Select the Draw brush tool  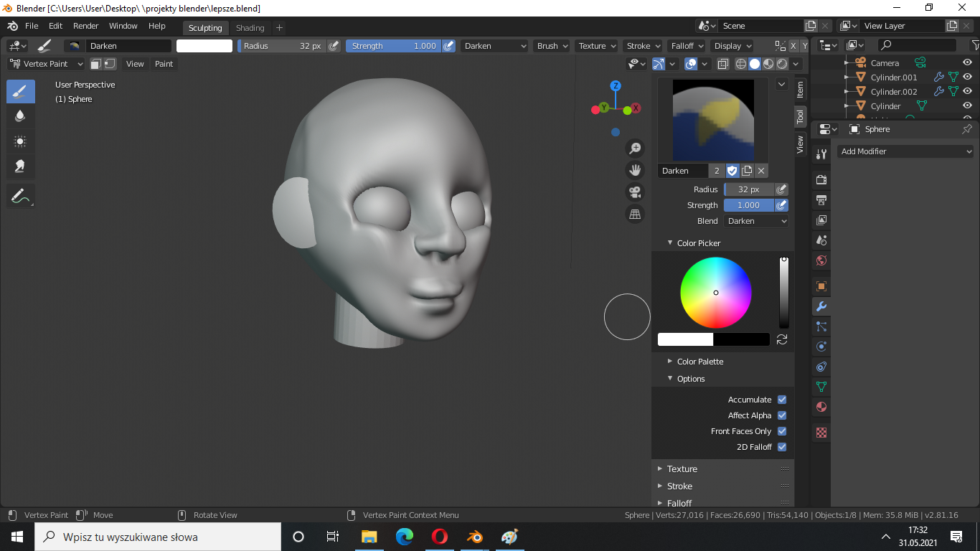pos(20,91)
